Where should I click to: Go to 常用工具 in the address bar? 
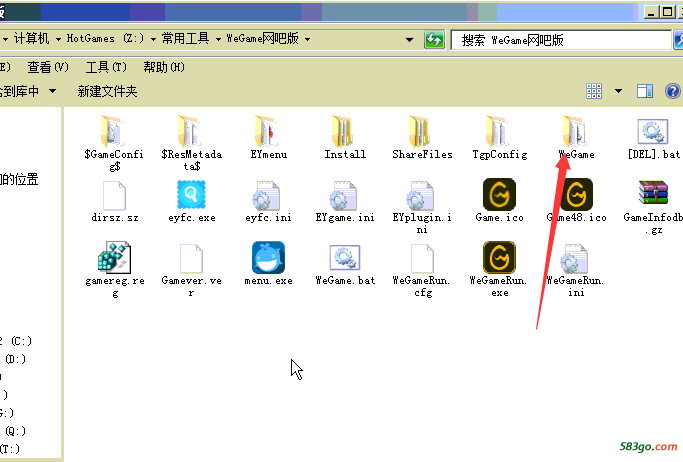[x=186, y=39]
